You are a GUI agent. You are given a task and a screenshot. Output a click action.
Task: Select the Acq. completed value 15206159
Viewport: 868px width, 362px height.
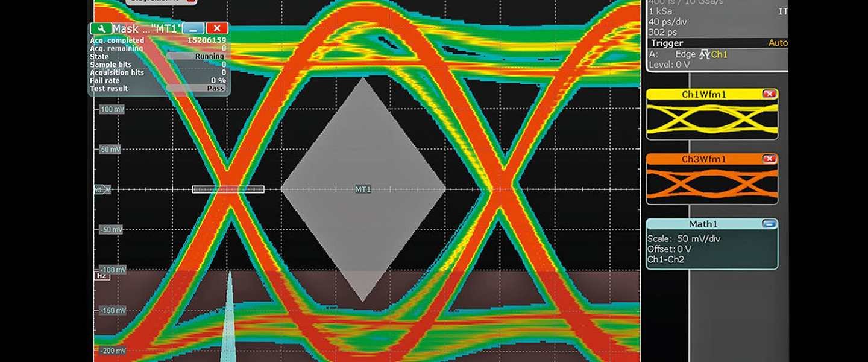tap(207, 40)
